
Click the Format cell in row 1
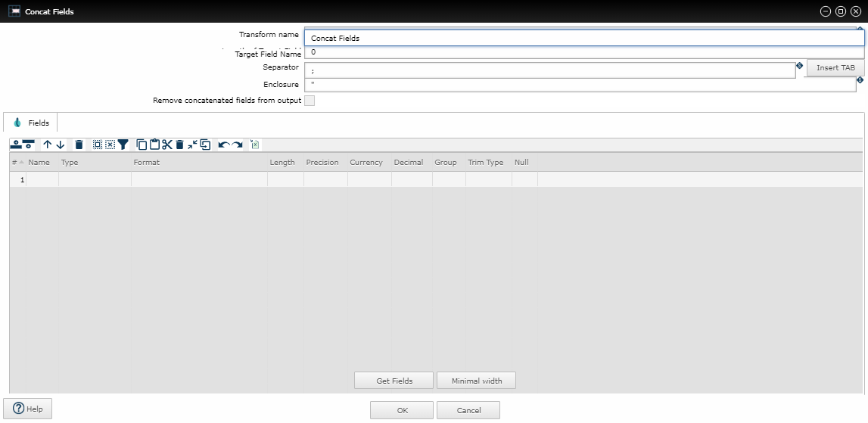click(199, 179)
